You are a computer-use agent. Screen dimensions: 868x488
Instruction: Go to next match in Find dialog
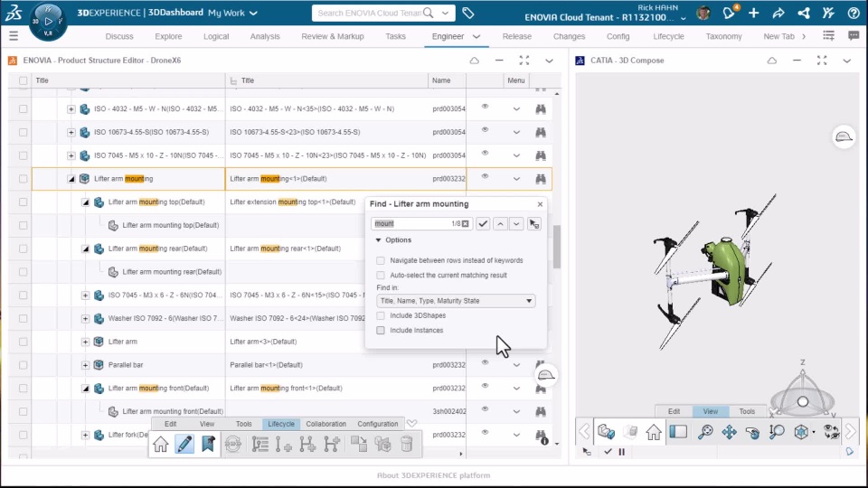tap(516, 223)
